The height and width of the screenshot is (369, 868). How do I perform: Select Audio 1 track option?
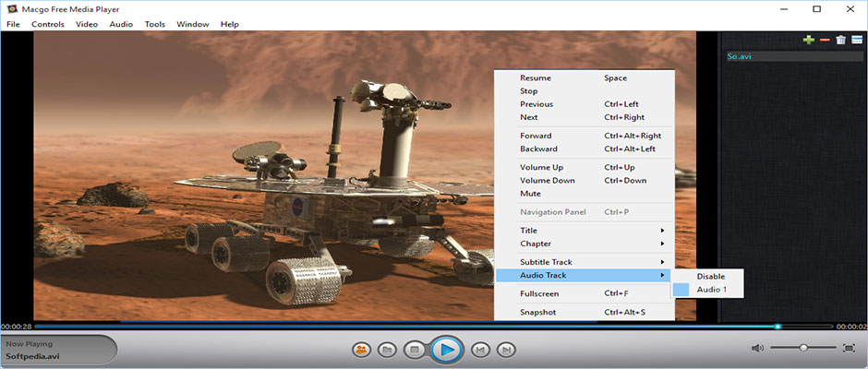coord(707,290)
